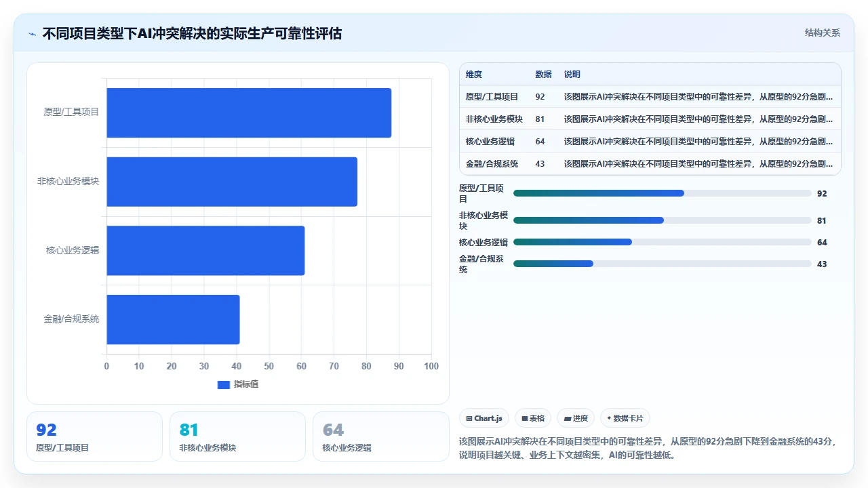This screenshot has height=488, width=868.
Task: Click the 原型/工具项目 bar in chart
Action: pos(249,113)
